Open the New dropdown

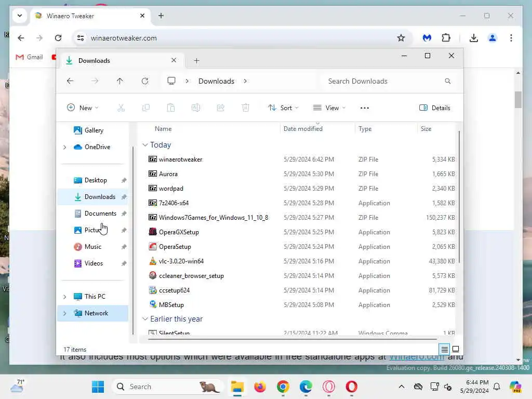[83, 108]
